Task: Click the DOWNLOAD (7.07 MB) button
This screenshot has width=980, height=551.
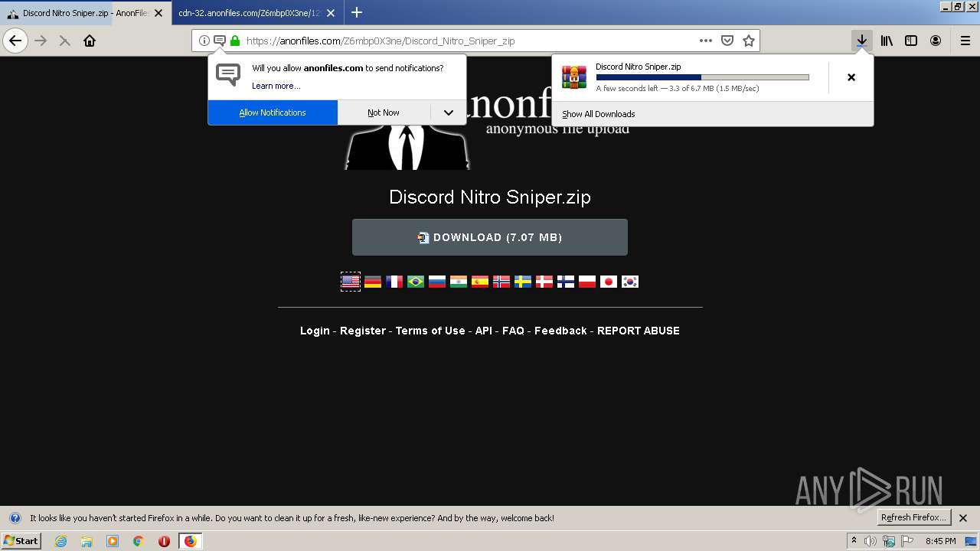Action: pos(490,237)
